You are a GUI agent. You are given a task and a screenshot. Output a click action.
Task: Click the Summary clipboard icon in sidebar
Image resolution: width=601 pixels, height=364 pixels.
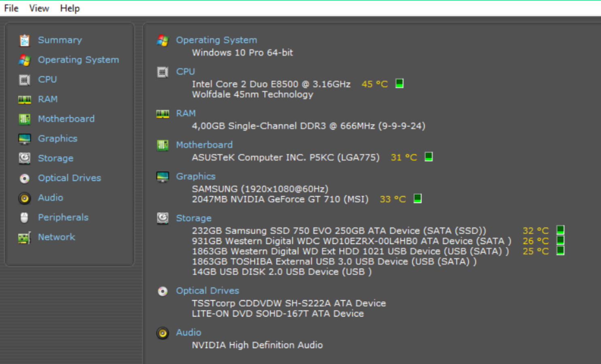pyautogui.click(x=24, y=40)
